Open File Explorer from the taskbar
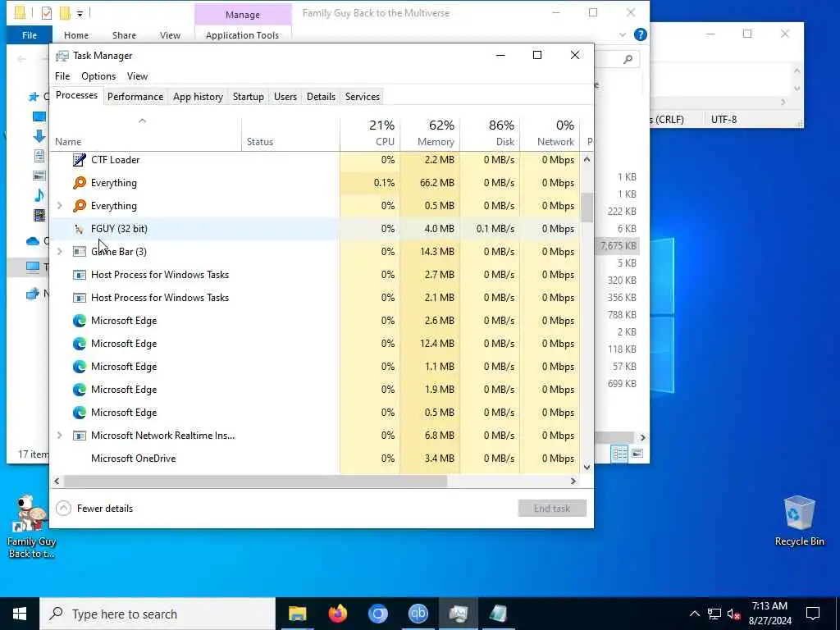Image resolution: width=840 pixels, height=630 pixels. tap(297, 614)
